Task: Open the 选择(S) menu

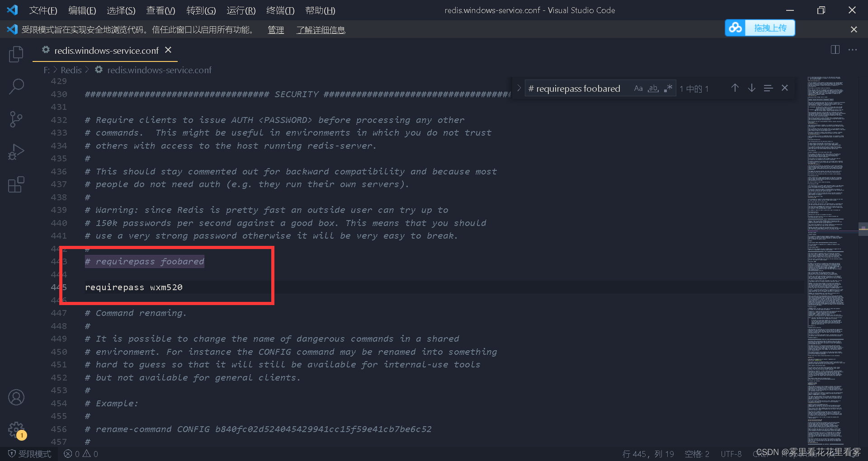Action: pos(121,10)
